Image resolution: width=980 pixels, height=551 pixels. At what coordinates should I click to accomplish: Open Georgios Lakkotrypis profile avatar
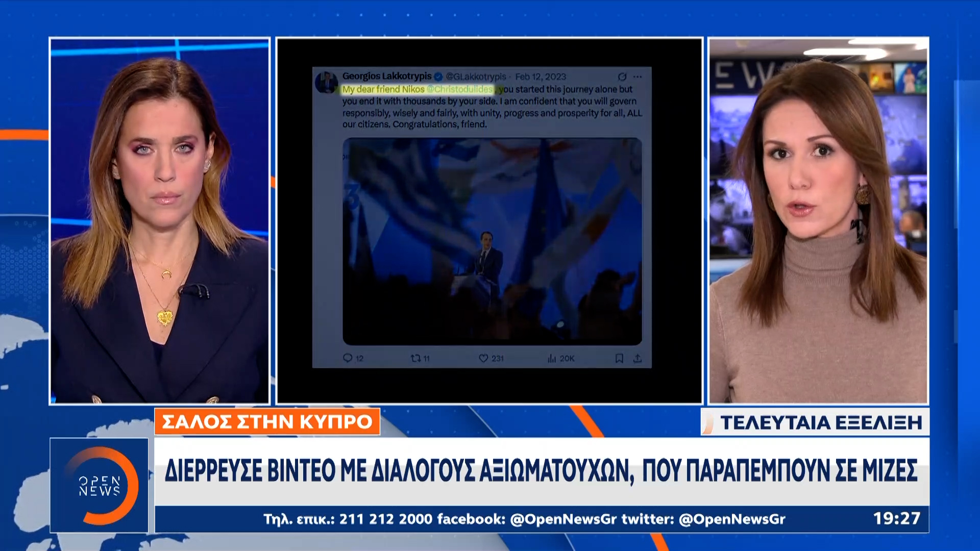click(x=326, y=82)
